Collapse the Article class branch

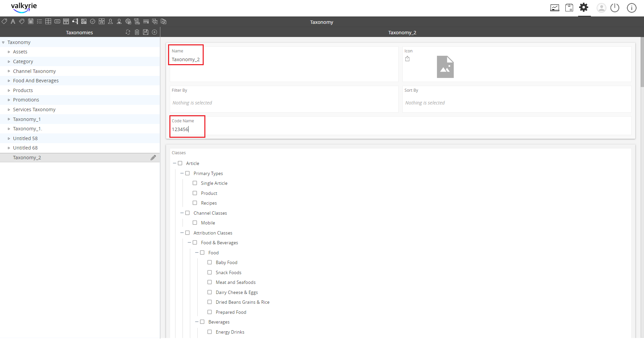point(175,163)
